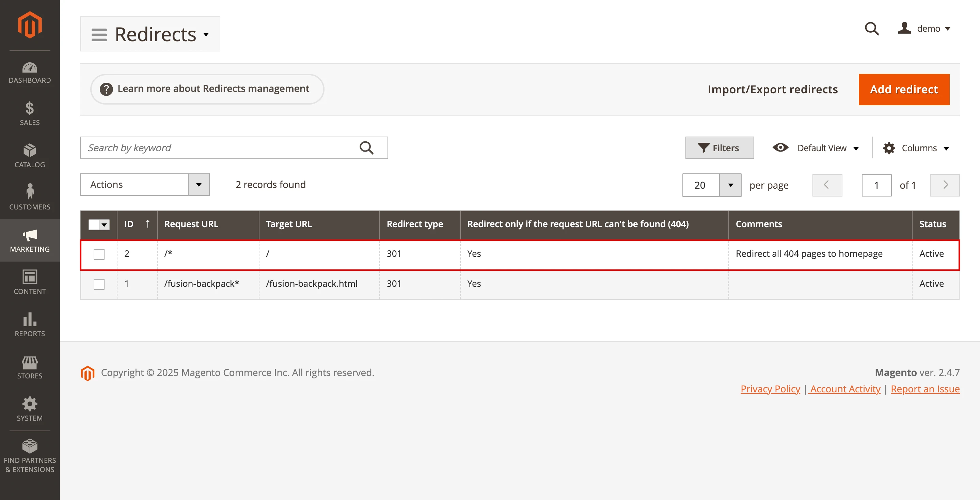Open the Catalog section

[30, 155]
